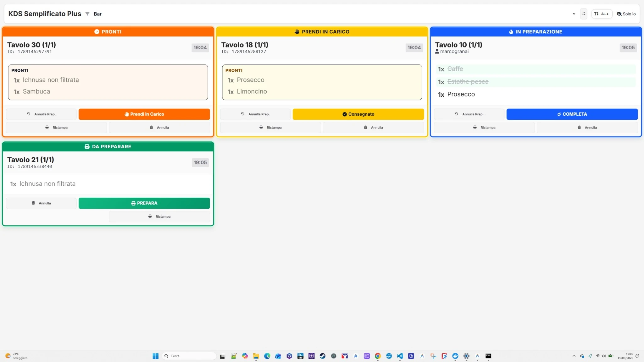Select Prosecco item on Tavolo 18

tap(322, 80)
